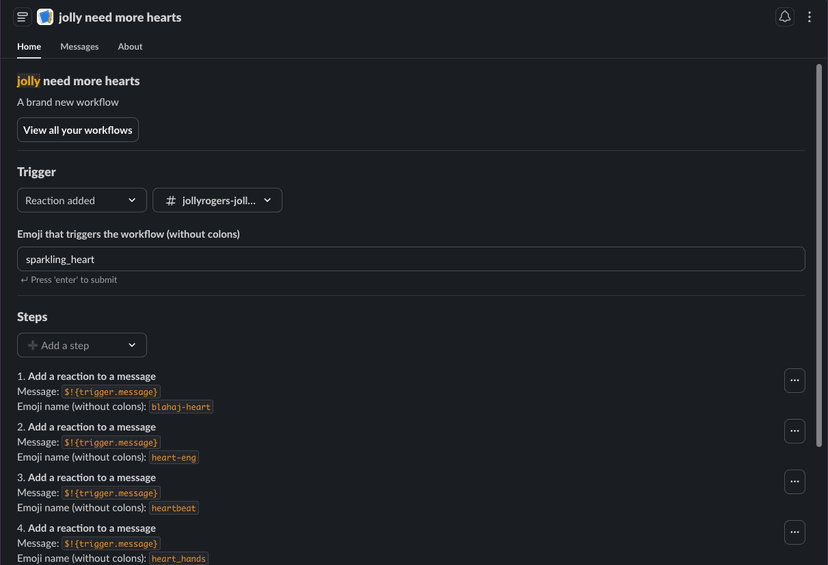828x565 pixels.
Task: Open options for step 1 blahaj-heart
Action: click(794, 380)
